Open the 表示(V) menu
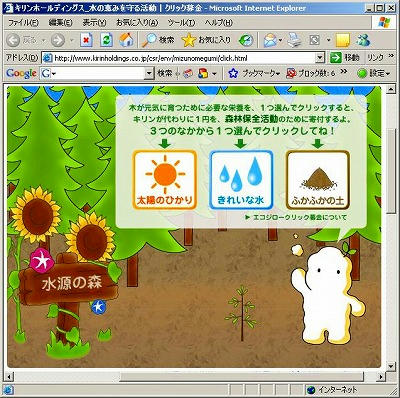 coord(94,22)
